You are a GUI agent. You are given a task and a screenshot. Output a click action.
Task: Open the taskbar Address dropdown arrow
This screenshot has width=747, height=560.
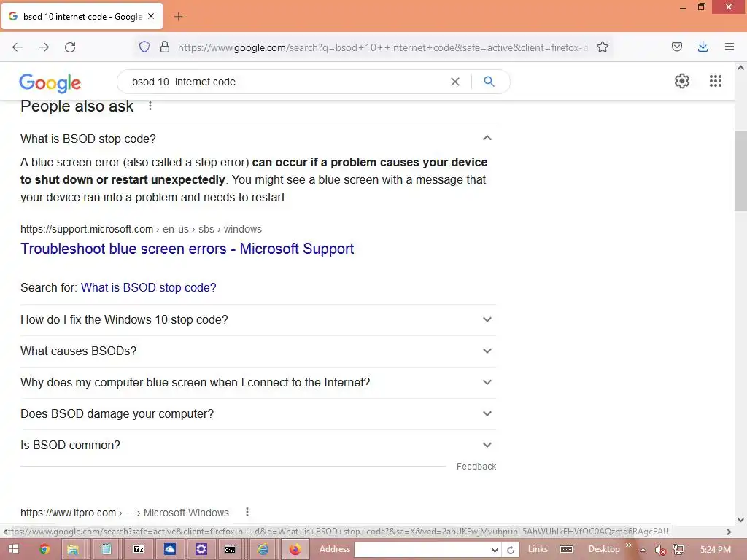[495, 550]
